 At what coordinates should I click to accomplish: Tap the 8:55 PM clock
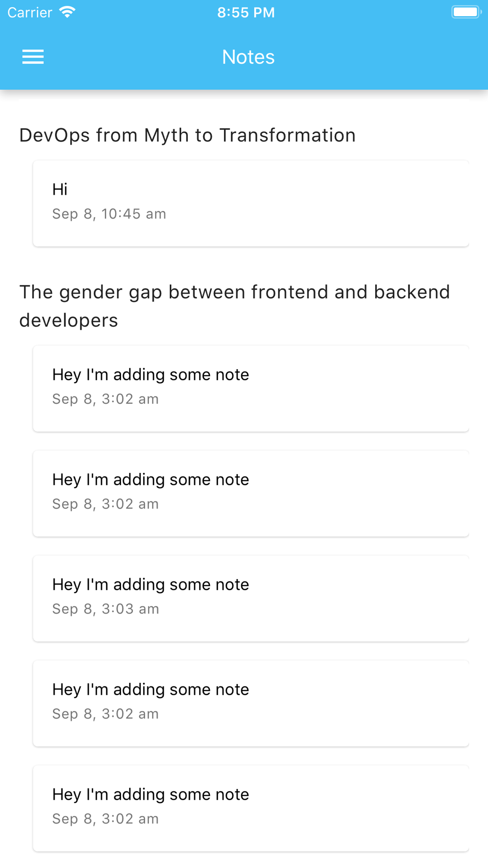click(246, 13)
